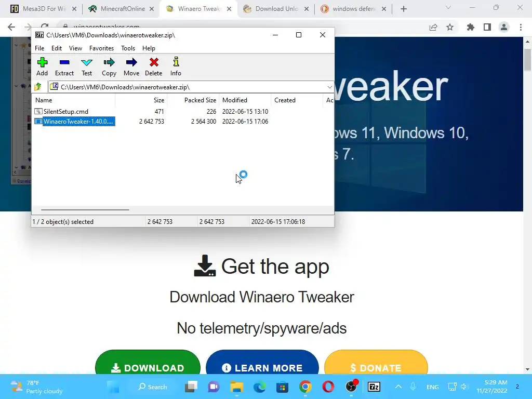Go up one folder level in 7-Zip
The width and height of the screenshot is (532, 399).
(x=38, y=87)
